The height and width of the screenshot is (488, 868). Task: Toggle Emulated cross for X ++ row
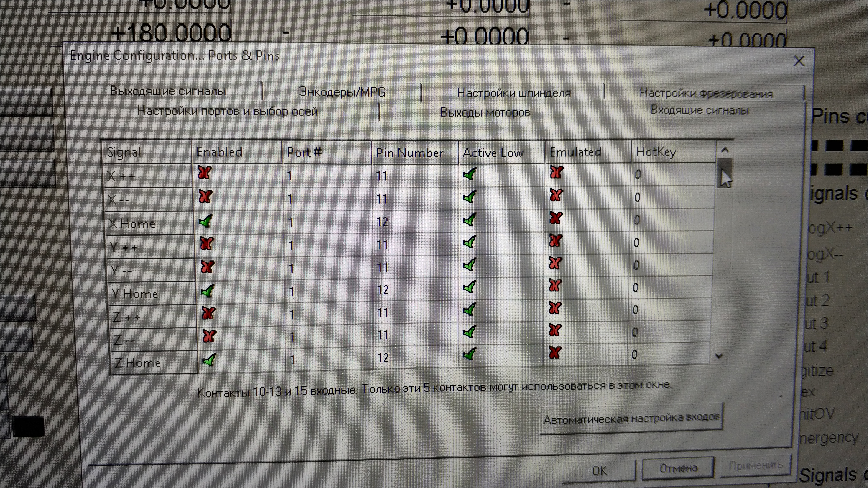556,172
